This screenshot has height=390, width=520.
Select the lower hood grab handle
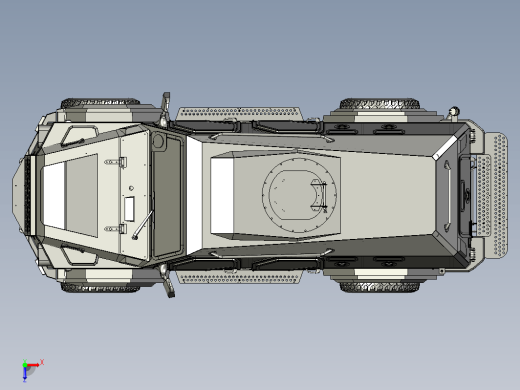(x=79, y=255)
